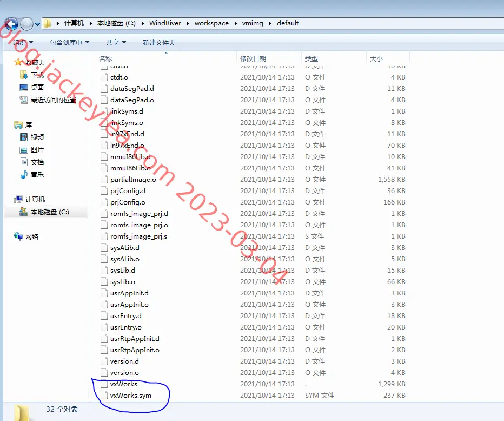
Task: Expand the WindRiver breadcrumb arrow
Action: 188,23
